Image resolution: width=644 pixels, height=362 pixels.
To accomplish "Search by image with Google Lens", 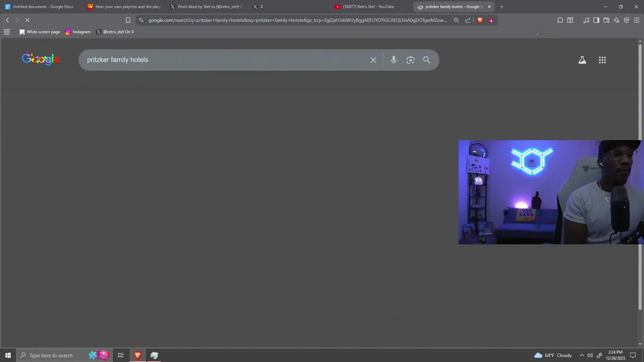I will (x=411, y=60).
